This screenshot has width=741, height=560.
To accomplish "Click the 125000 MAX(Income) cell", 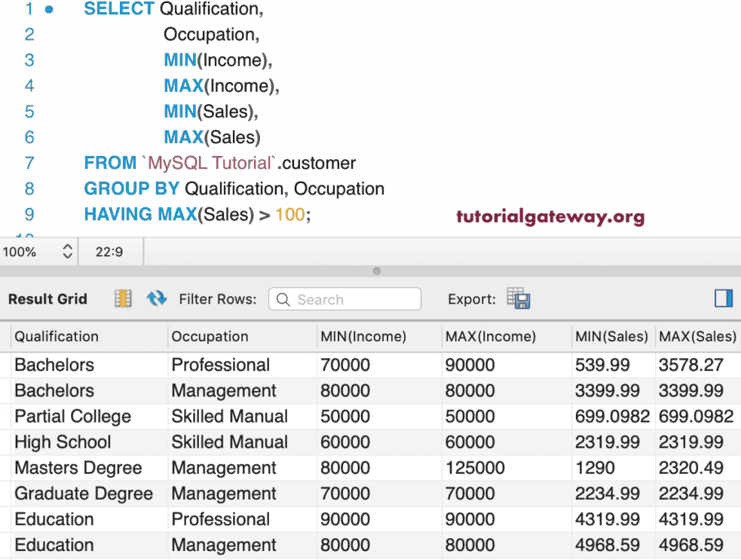I will click(475, 468).
